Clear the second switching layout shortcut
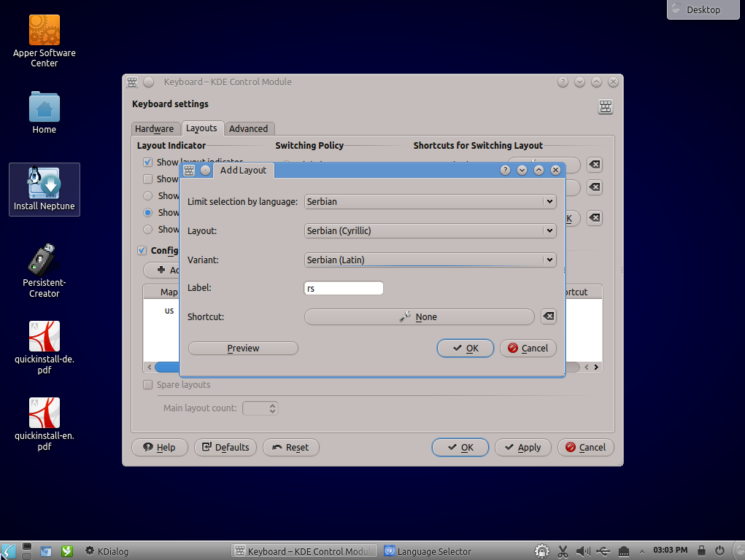Screen dimensions: 745x560 (595, 187)
